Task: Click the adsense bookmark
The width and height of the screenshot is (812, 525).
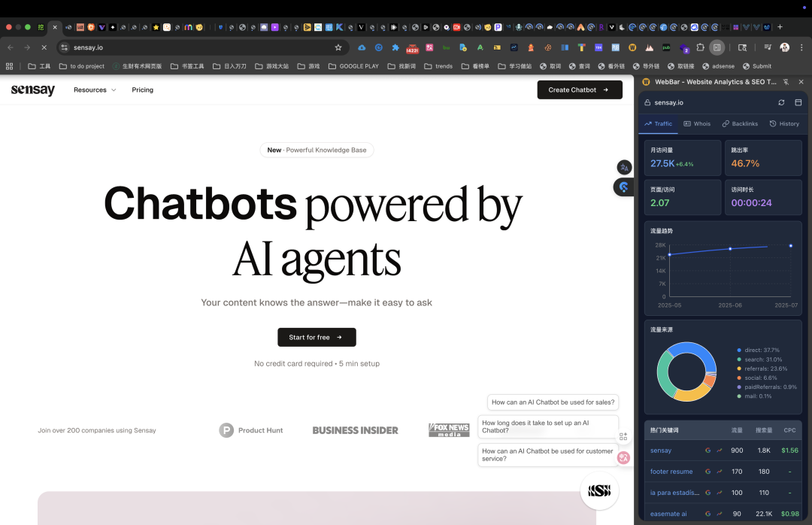Action: pyautogui.click(x=718, y=66)
